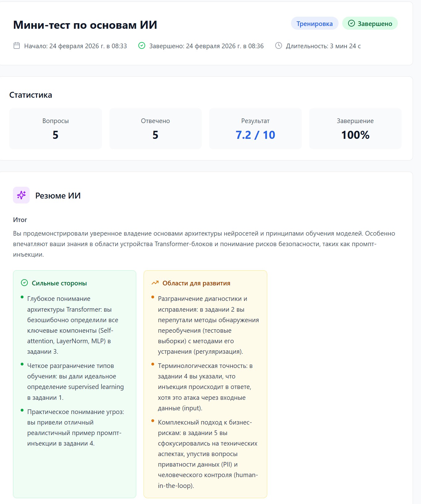
Task: Expand the Резюме ИИ section
Action: [x=58, y=195]
